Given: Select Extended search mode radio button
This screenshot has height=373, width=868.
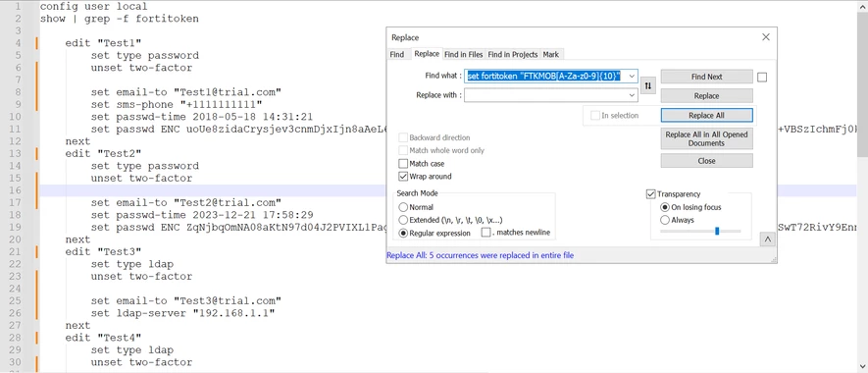Looking at the screenshot, I should (403, 220).
